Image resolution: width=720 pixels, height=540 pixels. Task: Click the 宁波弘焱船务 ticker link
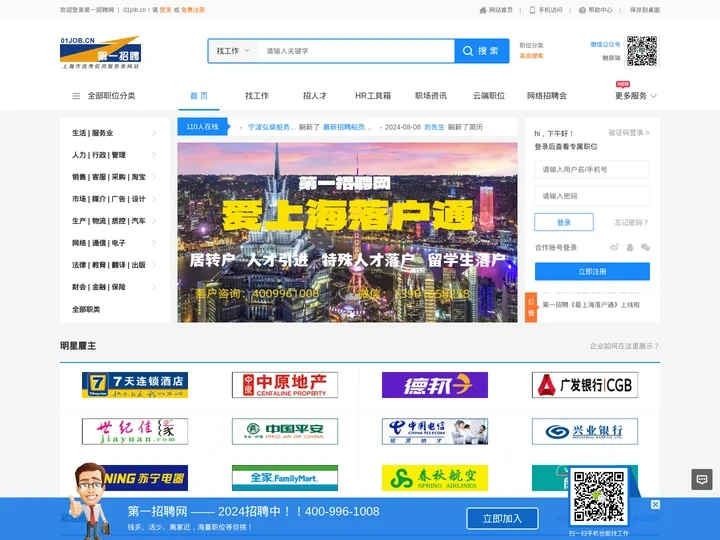[271, 127]
